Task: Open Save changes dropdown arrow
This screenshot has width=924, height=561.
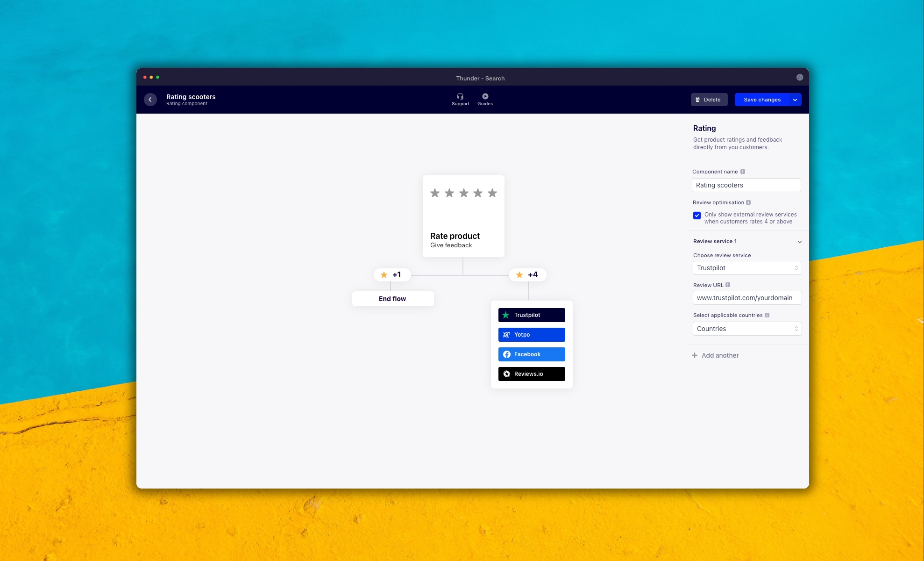Action: tap(795, 100)
